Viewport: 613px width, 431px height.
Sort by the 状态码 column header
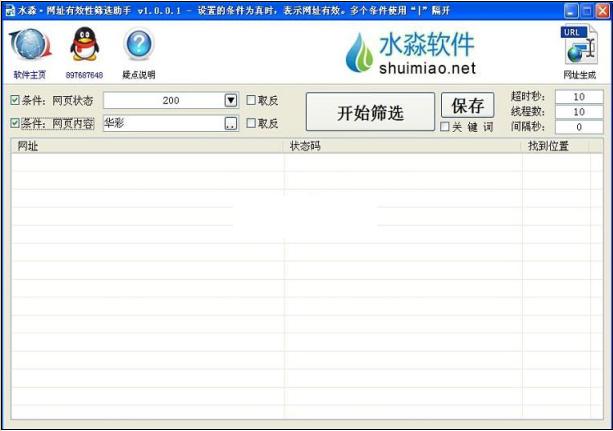pos(403,146)
